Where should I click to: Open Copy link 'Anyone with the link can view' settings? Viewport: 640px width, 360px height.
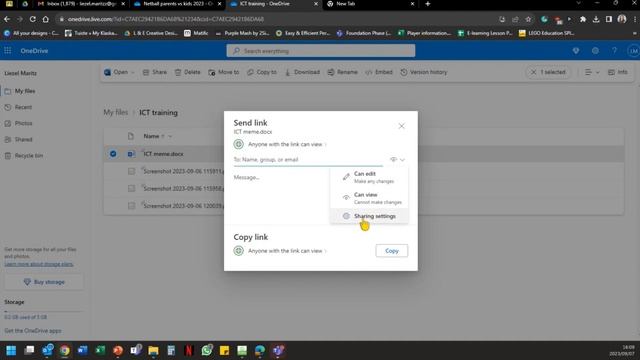(x=287, y=251)
